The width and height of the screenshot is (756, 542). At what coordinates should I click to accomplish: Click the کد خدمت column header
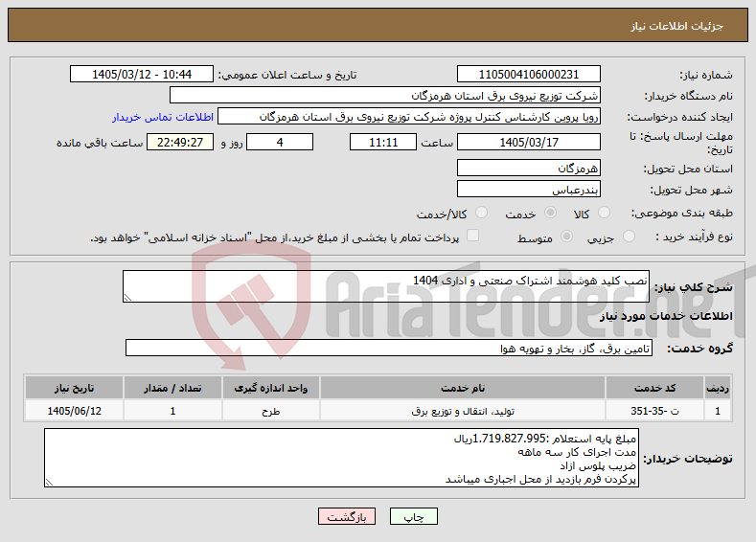click(x=653, y=388)
